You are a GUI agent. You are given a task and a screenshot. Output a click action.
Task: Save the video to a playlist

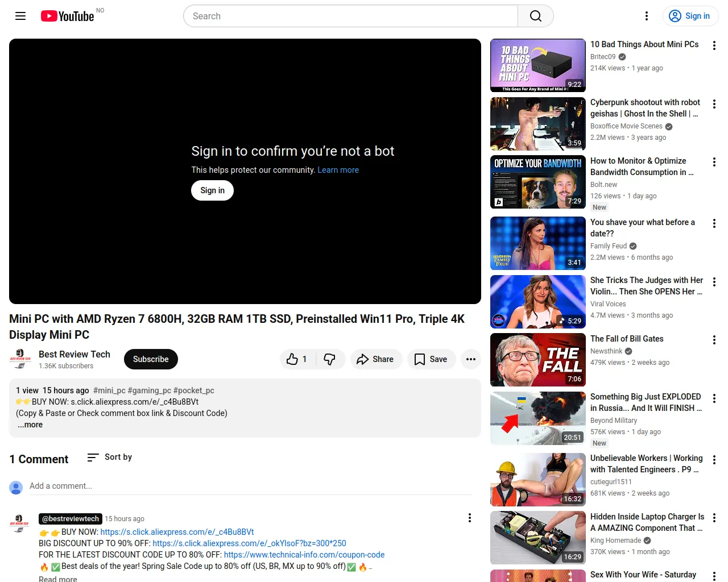tap(431, 359)
